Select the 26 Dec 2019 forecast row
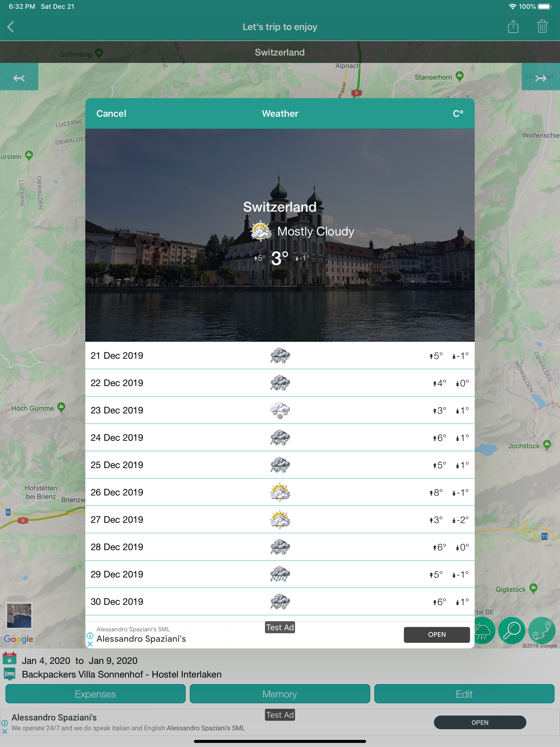The height and width of the screenshot is (747, 560). click(280, 492)
